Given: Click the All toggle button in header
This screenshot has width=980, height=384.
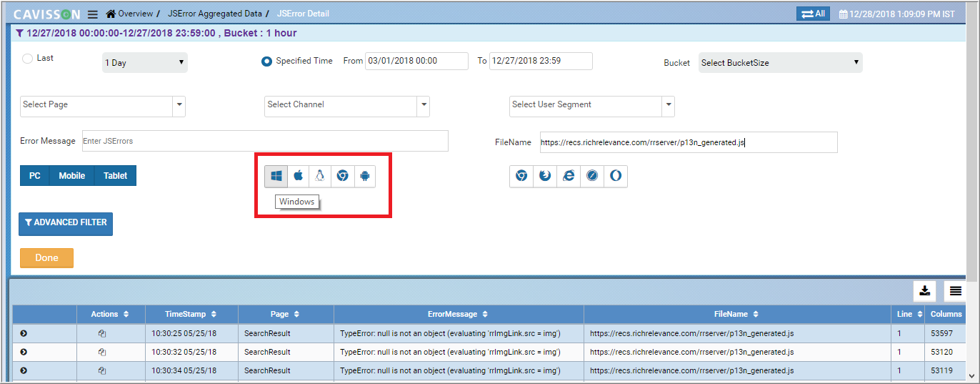Looking at the screenshot, I should 813,14.
